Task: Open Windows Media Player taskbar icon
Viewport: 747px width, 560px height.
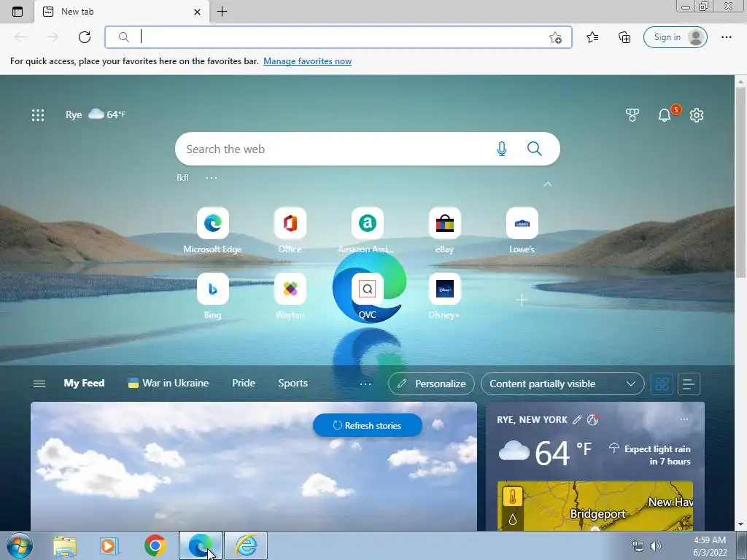Action: [109, 545]
